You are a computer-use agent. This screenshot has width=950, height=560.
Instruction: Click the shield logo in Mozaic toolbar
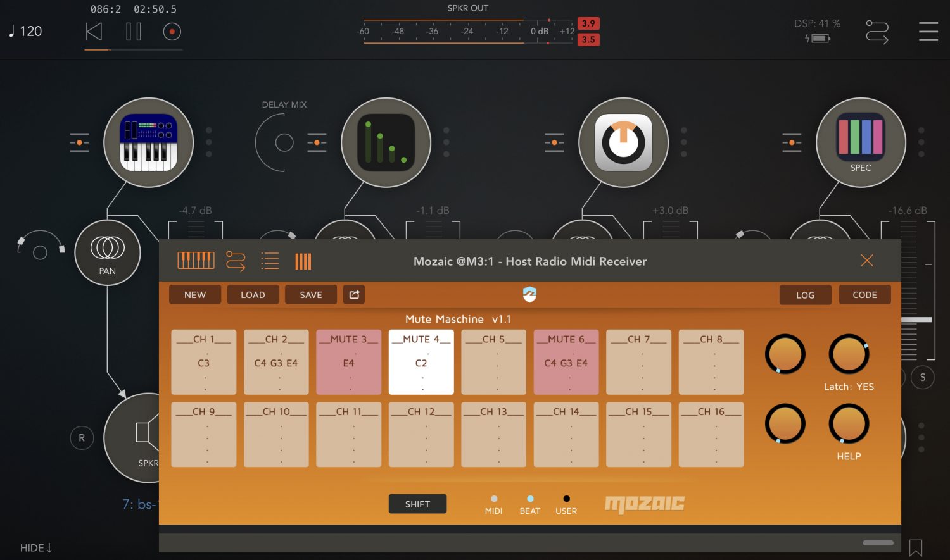pyautogui.click(x=529, y=294)
